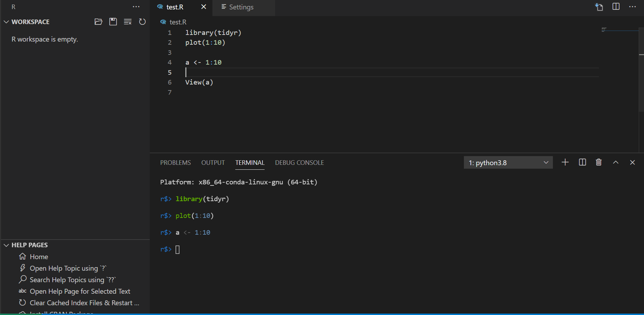Click the lightning icon for help topic
Image resolution: width=644 pixels, height=315 pixels.
(x=23, y=268)
